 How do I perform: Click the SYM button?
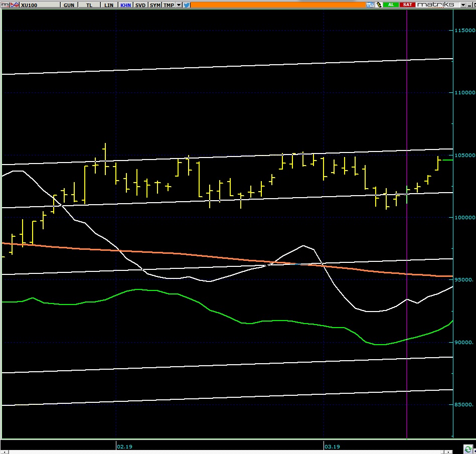(x=155, y=5)
